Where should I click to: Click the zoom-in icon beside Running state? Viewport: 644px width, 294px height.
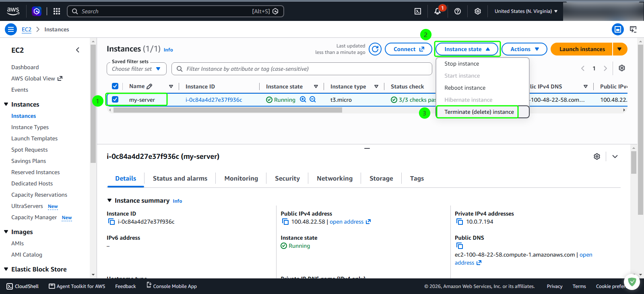click(x=303, y=99)
